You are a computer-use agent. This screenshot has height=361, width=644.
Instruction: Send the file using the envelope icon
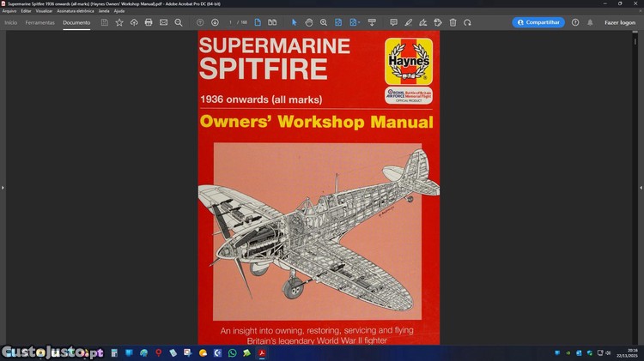pos(163,22)
